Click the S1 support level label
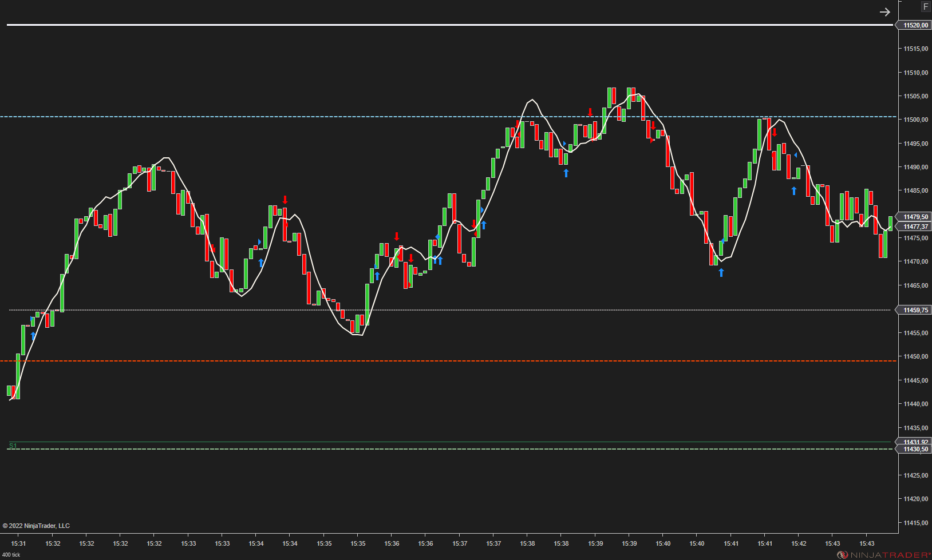The height and width of the screenshot is (560, 932). point(13,446)
